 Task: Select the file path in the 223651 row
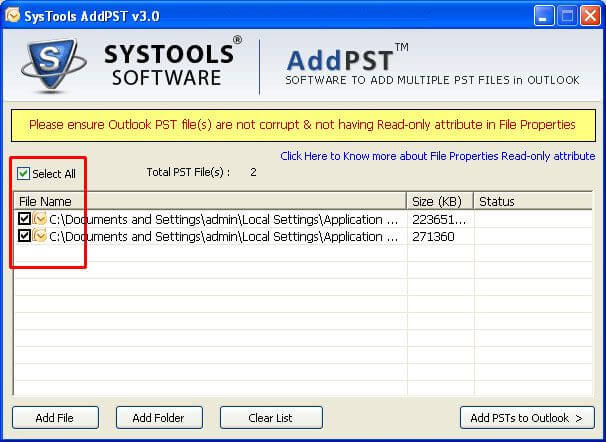224,219
